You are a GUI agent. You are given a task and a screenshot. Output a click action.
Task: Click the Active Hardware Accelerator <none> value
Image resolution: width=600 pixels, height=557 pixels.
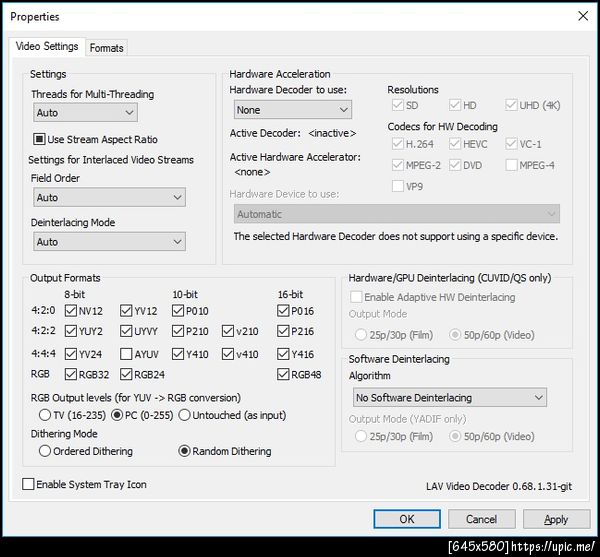(252, 172)
